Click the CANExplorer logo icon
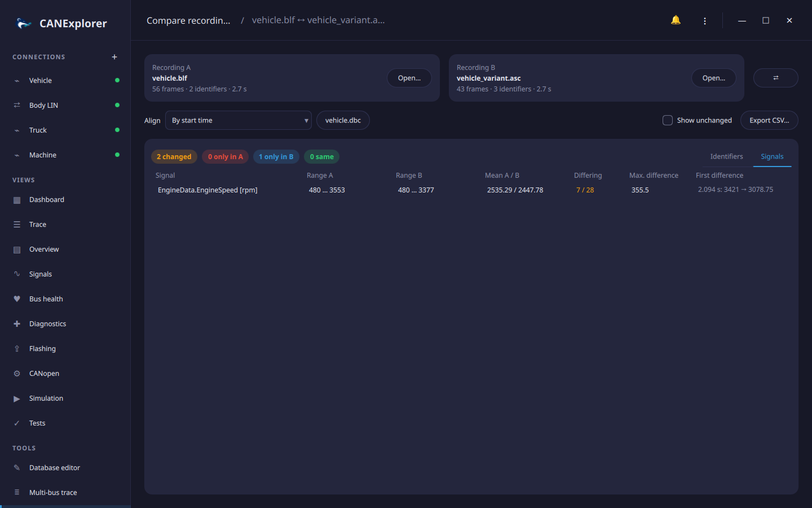This screenshot has height=508, width=812. pyautogui.click(x=24, y=23)
